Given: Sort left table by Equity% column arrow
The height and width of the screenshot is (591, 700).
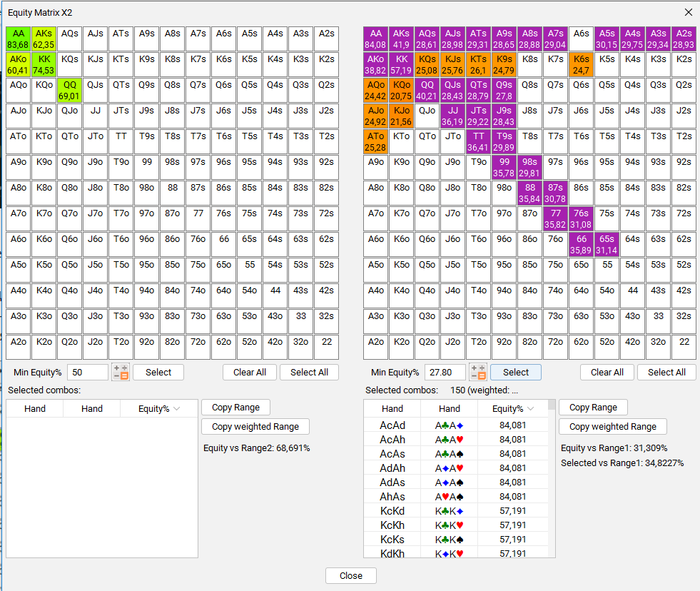Looking at the screenshot, I should point(177,409).
